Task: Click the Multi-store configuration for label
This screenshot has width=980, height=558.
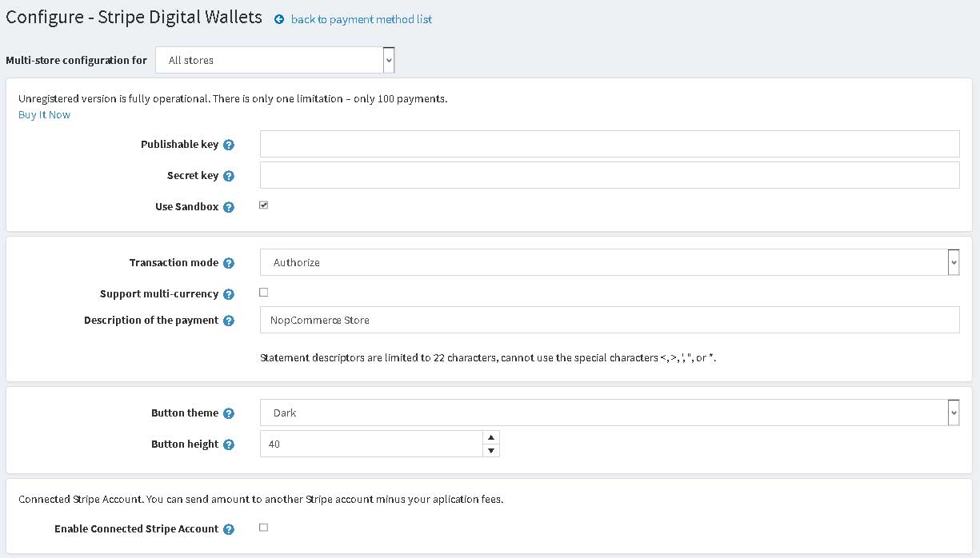Action: (x=76, y=60)
